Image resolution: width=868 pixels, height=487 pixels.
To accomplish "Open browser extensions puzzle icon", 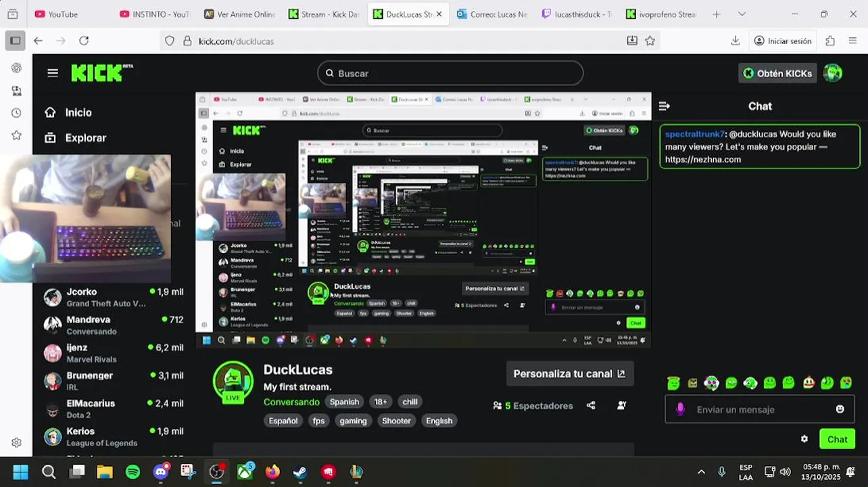I will (830, 41).
